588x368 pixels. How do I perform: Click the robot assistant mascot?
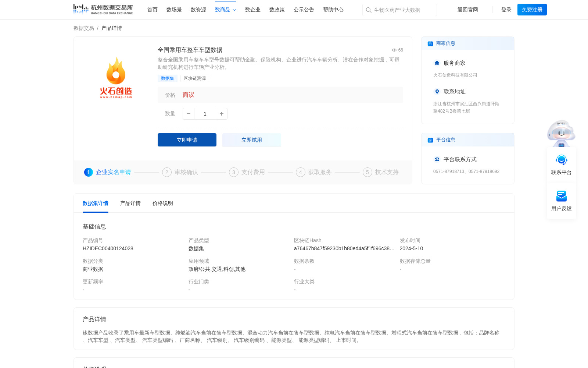(x=561, y=133)
